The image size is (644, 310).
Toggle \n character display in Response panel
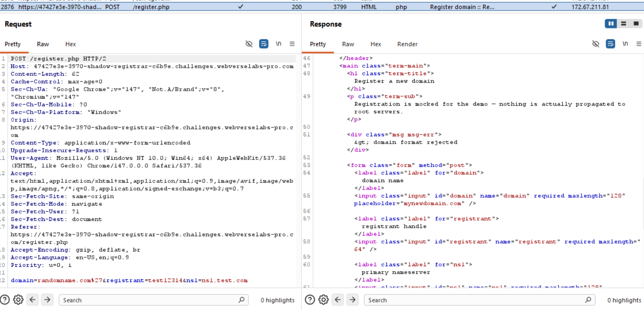point(625,44)
